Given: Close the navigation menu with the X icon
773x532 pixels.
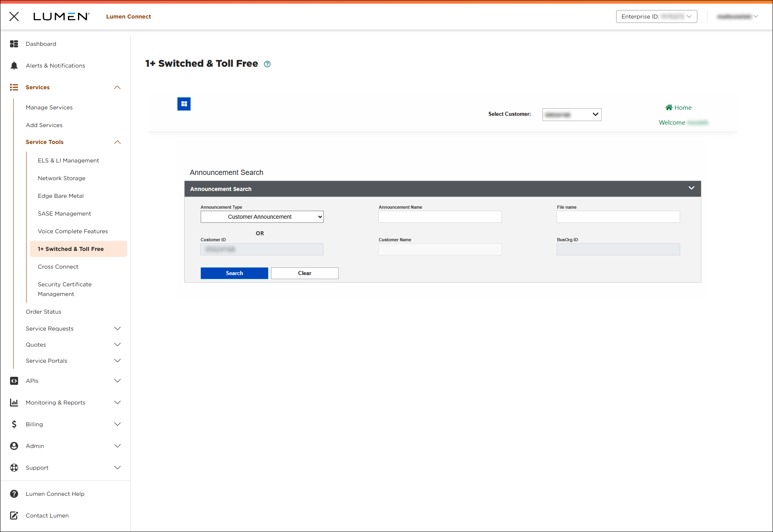Looking at the screenshot, I should pos(14,16).
